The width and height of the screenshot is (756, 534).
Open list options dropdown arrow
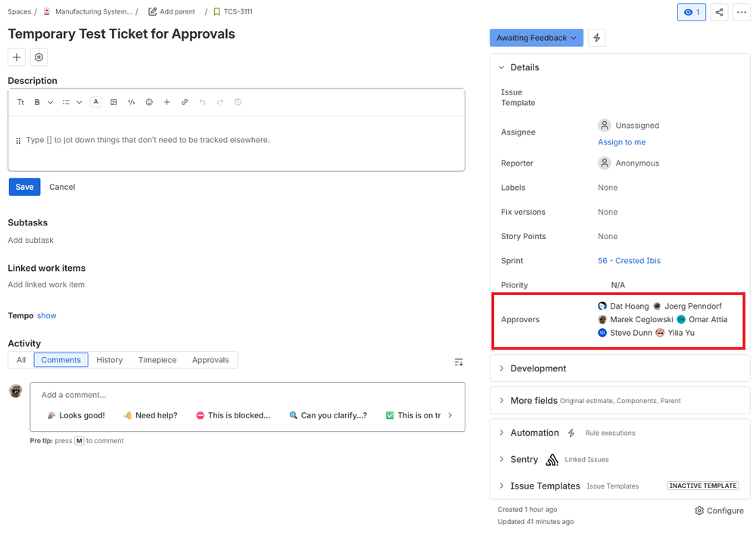click(79, 102)
